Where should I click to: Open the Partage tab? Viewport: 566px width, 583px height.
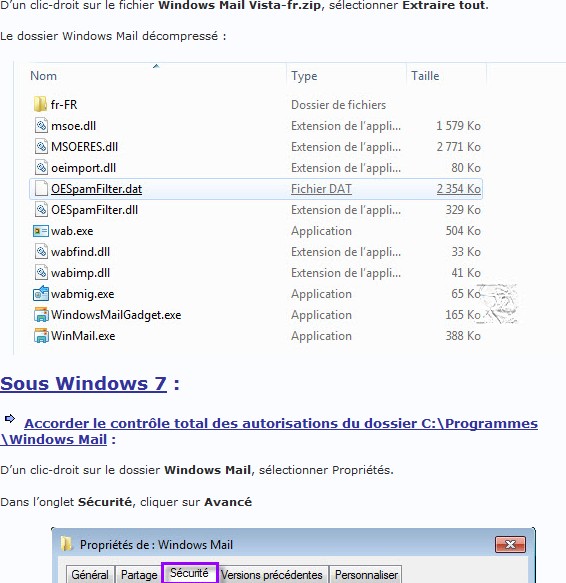(139, 574)
